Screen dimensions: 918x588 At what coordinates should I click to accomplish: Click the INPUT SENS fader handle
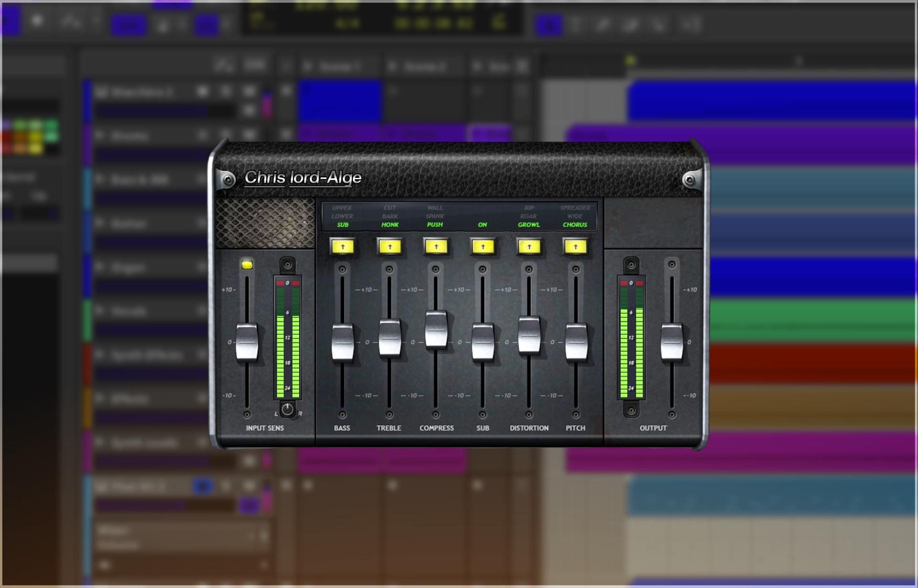point(247,342)
